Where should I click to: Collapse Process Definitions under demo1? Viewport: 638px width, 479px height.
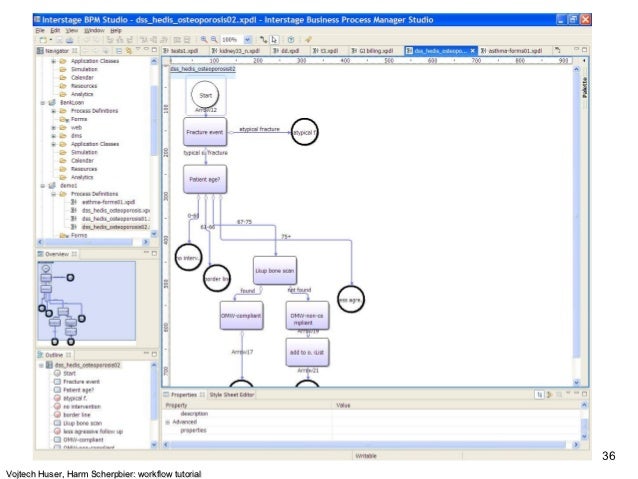pos(53,194)
